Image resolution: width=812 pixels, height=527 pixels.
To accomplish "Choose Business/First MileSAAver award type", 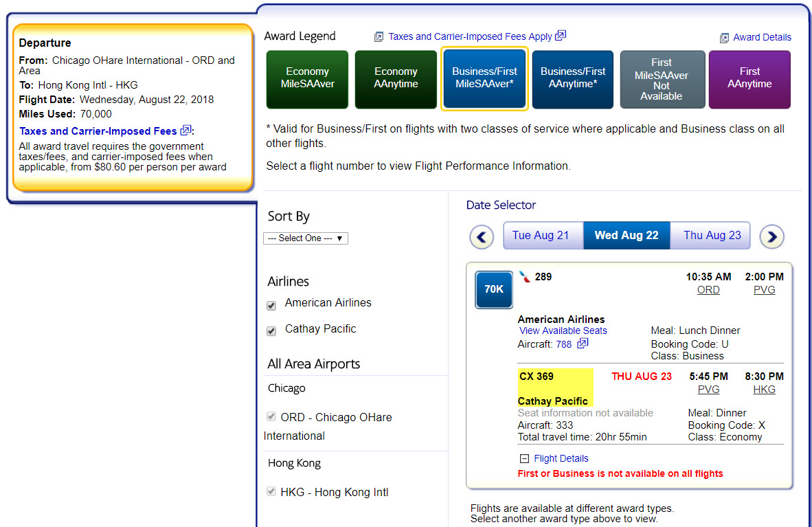I will pyautogui.click(x=484, y=79).
